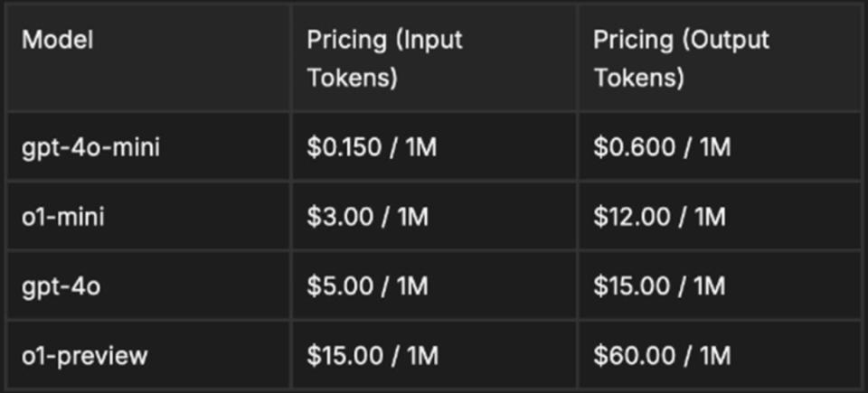Click the word Tokens under Pricing (Input
Screen dimensions: 868x393
(x=353, y=78)
